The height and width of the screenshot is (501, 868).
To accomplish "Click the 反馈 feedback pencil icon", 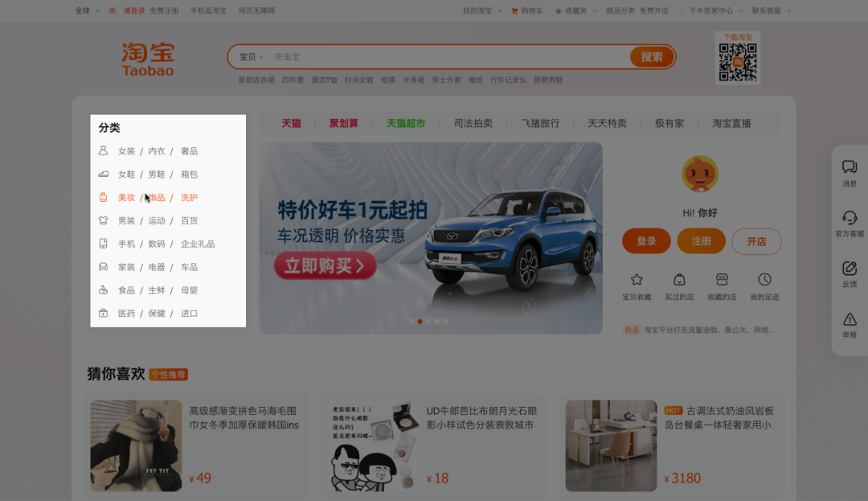I will click(x=849, y=269).
